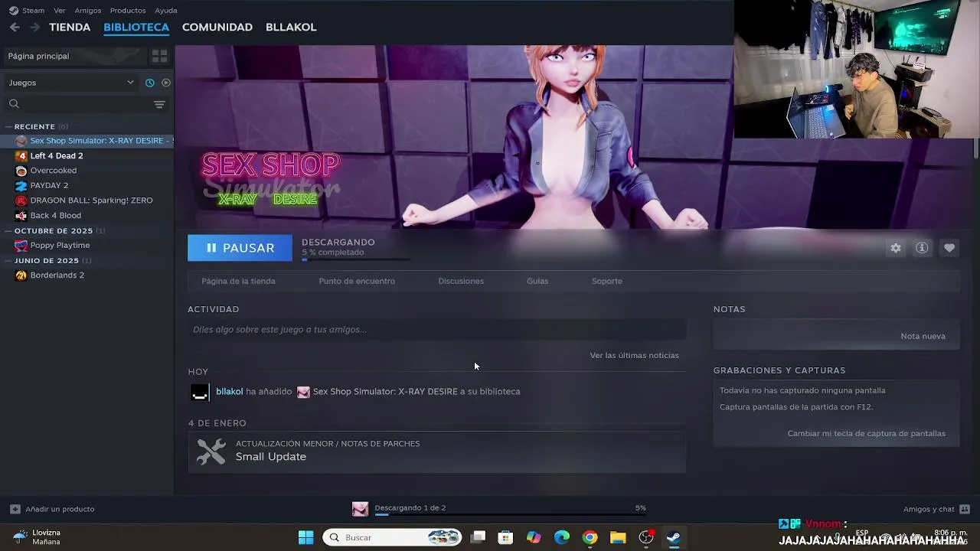This screenshot has height=551, width=980.
Task: Open Ver menu
Action: click(x=59, y=11)
